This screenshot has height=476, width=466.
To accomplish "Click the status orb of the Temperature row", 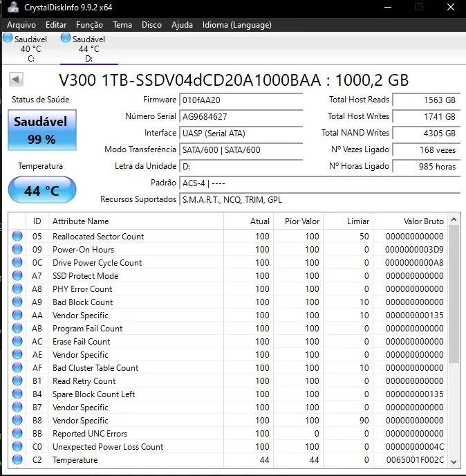I will pos(17,459).
